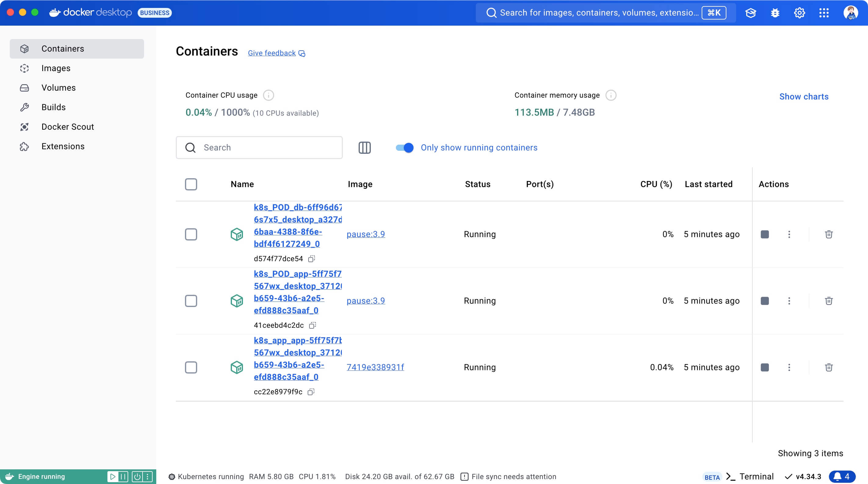Select the second container checkbox
Image resolution: width=868 pixels, height=484 pixels.
pyautogui.click(x=191, y=300)
